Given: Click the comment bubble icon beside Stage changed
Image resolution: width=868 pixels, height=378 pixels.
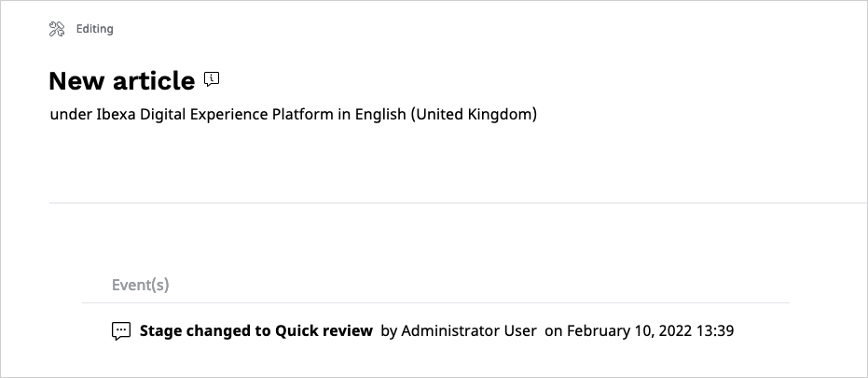Looking at the screenshot, I should (x=121, y=331).
